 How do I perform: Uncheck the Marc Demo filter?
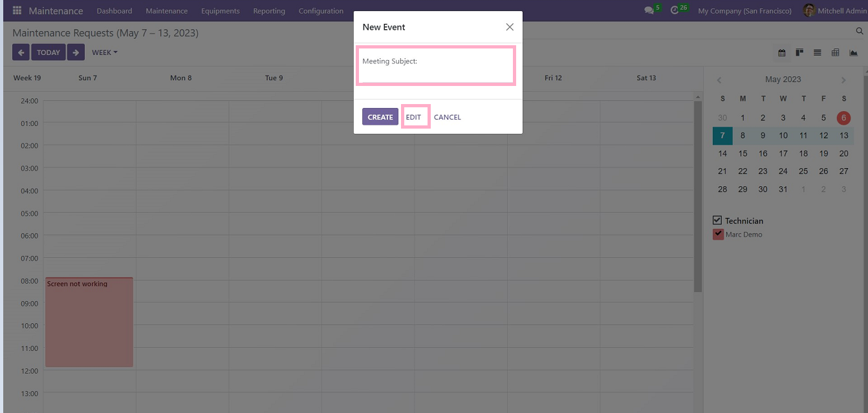[x=718, y=234]
